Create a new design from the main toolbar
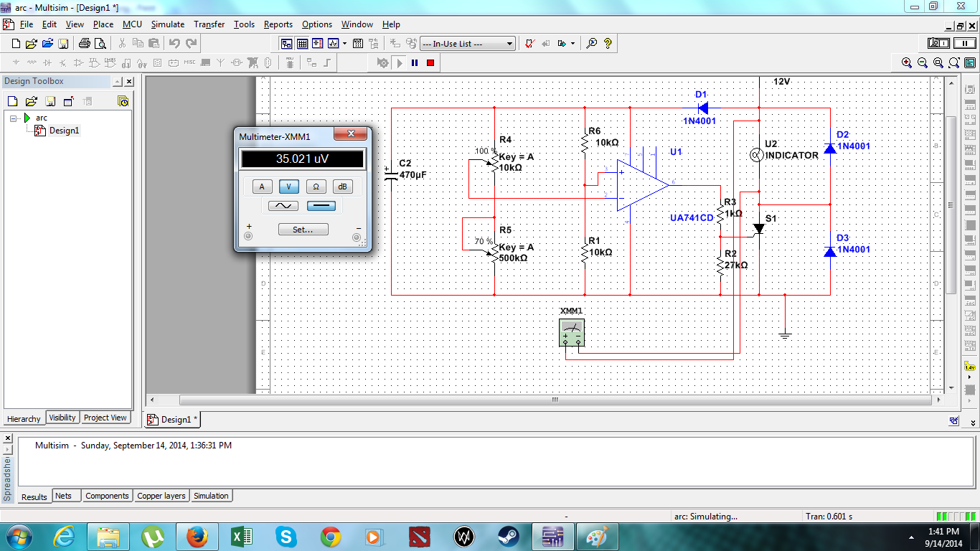Screen dimensions: 980x551 tap(16, 43)
